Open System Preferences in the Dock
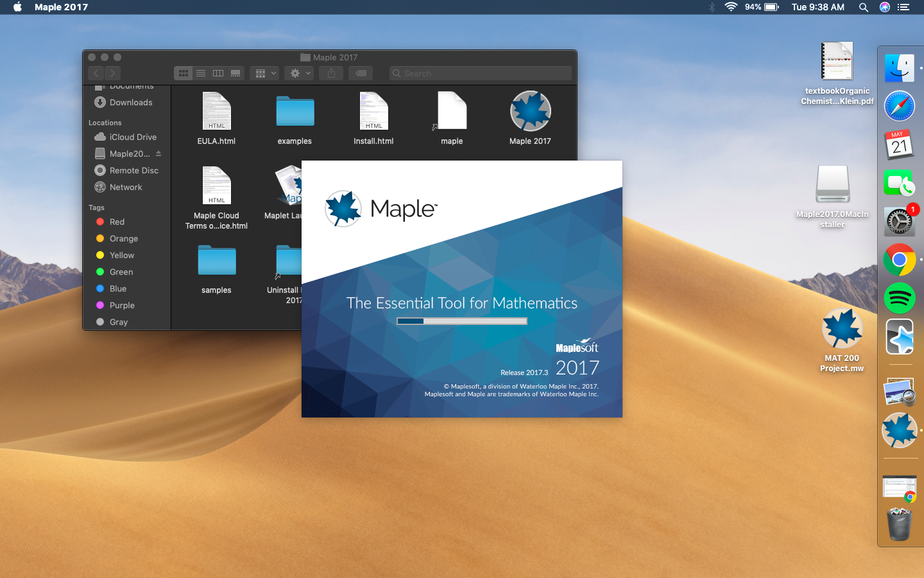The width and height of the screenshot is (924, 578). coord(900,222)
